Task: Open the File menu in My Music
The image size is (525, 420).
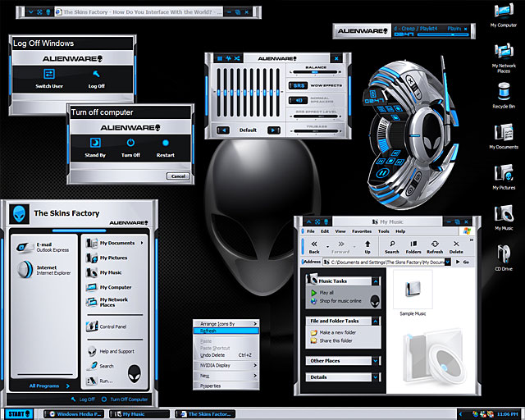Action: pyautogui.click(x=310, y=231)
